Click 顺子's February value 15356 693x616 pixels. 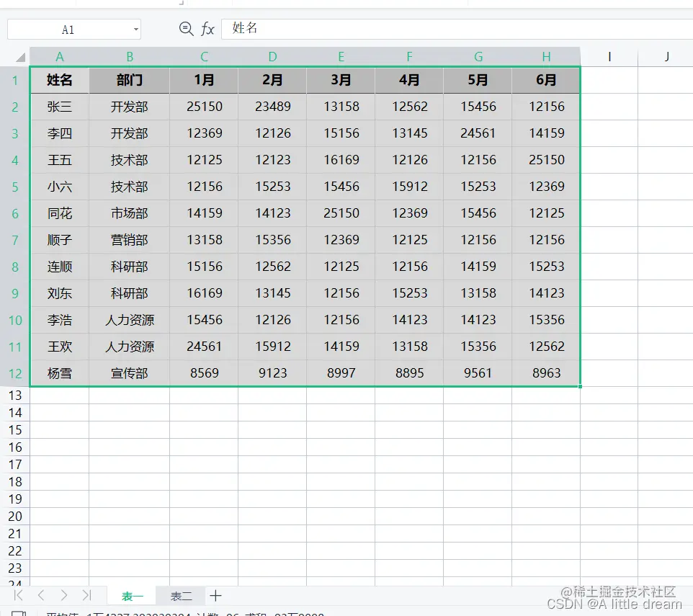pyautogui.click(x=273, y=240)
